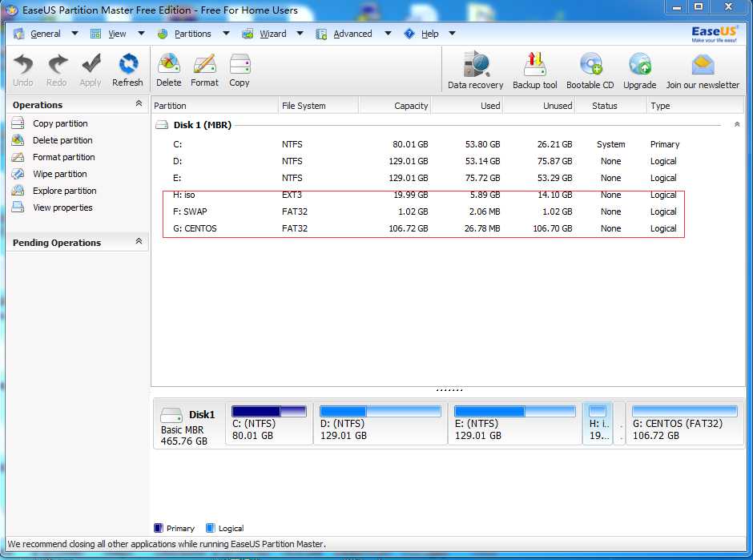Click the Copy partition link
The height and width of the screenshot is (560, 753).
pos(60,123)
